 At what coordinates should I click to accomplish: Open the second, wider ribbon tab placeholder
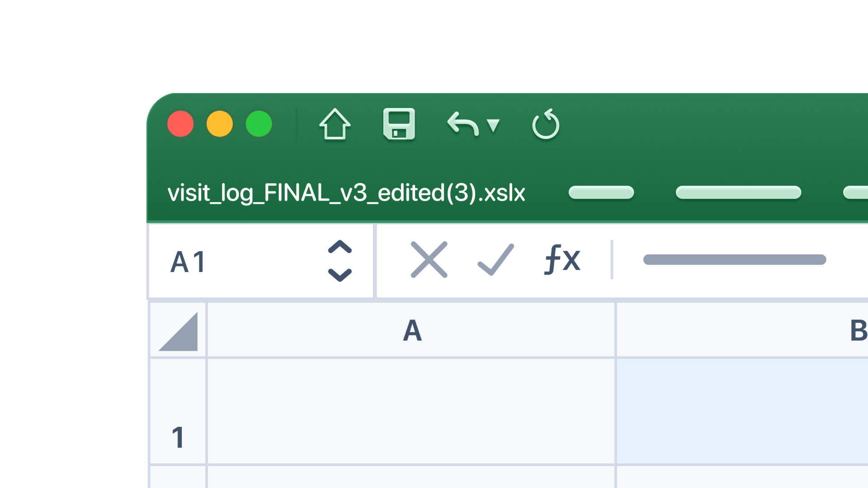tap(738, 192)
